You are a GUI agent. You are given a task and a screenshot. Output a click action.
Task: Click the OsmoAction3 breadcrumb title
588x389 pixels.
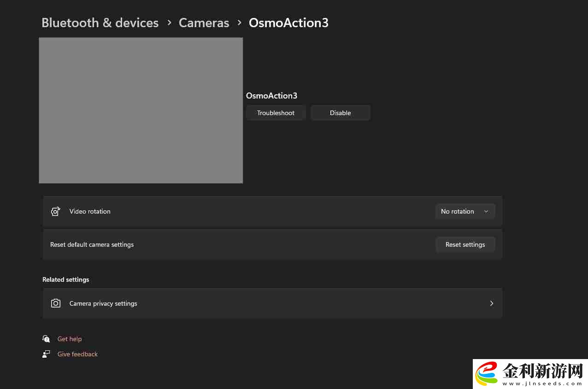pyautogui.click(x=288, y=23)
